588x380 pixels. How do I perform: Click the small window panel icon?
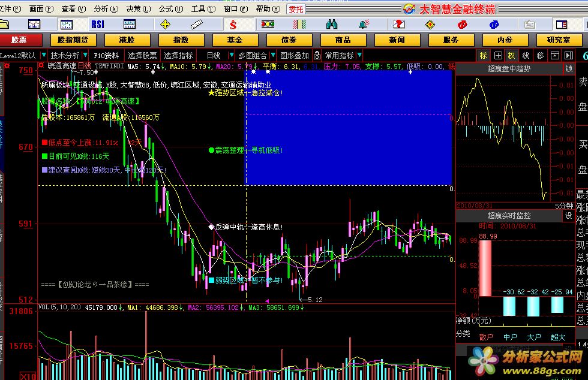click(554, 56)
